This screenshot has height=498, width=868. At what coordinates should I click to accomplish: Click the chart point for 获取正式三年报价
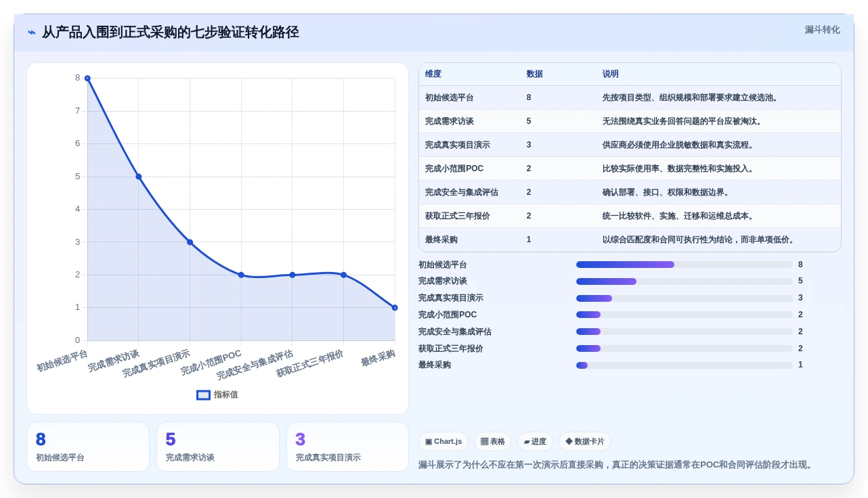[343, 275]
